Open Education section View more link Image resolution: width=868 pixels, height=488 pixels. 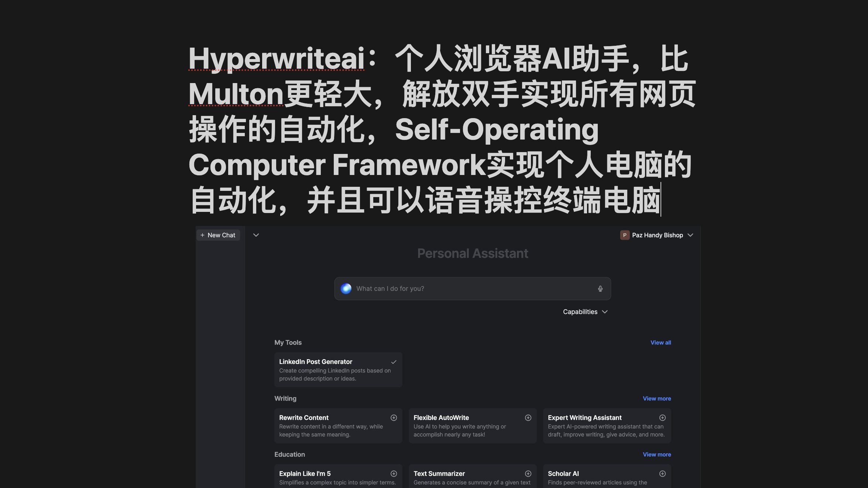pos(657,454)
